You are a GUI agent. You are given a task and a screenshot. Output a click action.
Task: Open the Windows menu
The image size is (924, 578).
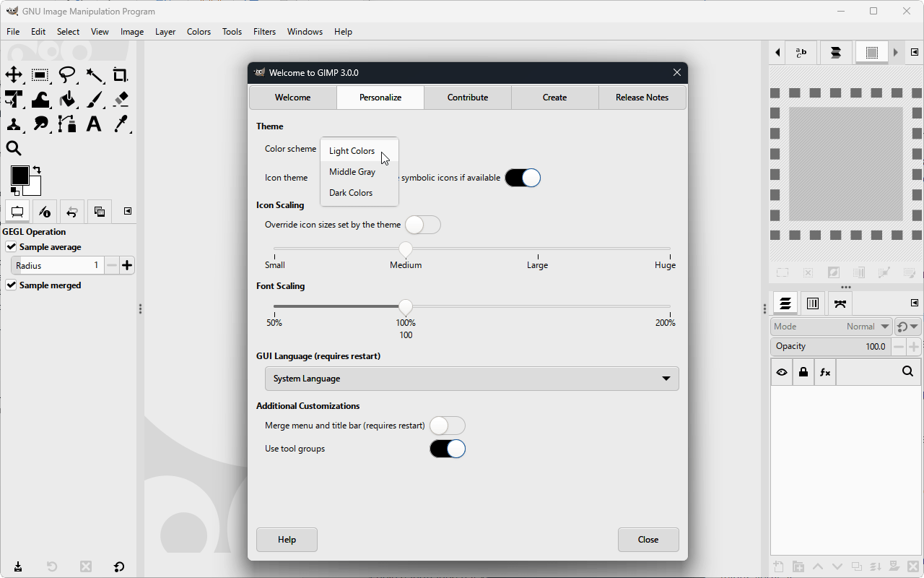pos(305,32)
